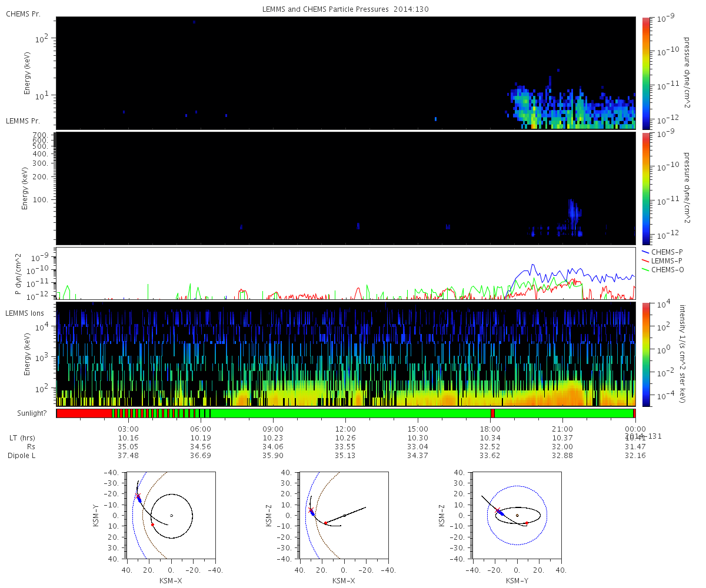Click the CHEMS Pr. panel label
706x588 pixels.
pos(23,14)
